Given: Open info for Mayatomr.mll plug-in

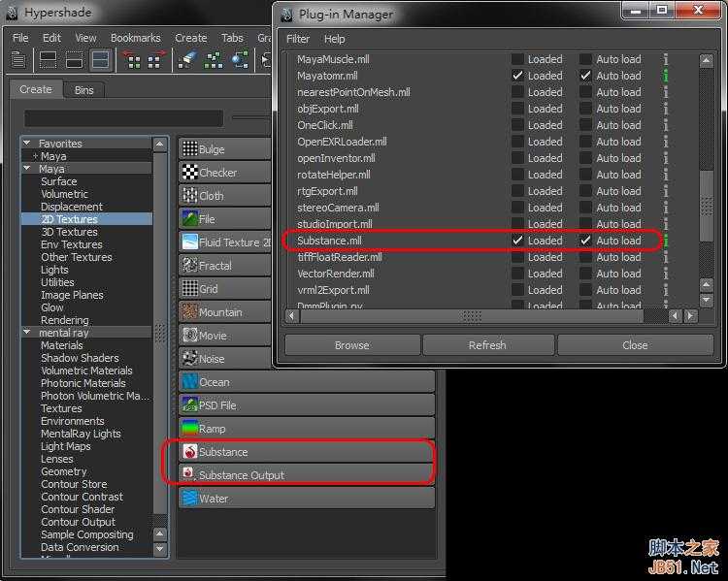Looking at the screenshot, I should (x=666, y=76).
